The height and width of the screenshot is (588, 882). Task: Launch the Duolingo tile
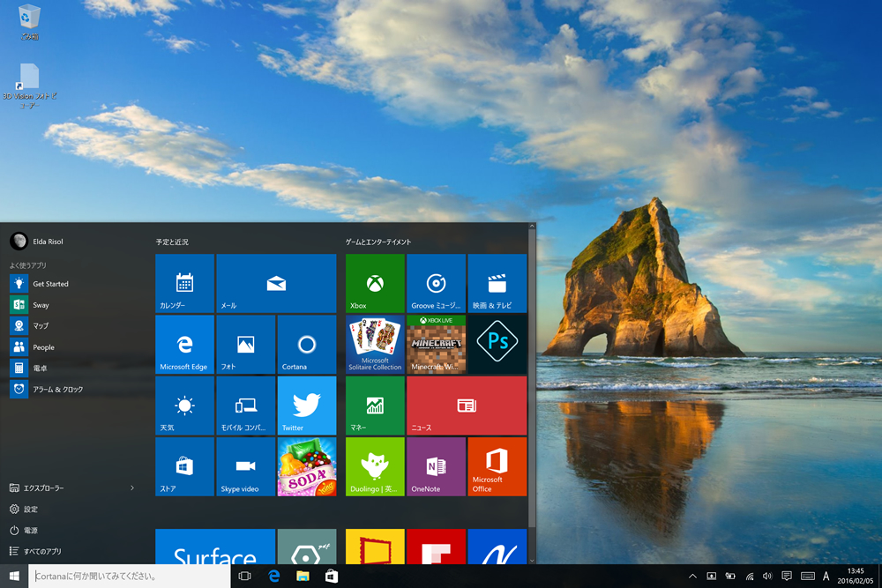(375, 466)
